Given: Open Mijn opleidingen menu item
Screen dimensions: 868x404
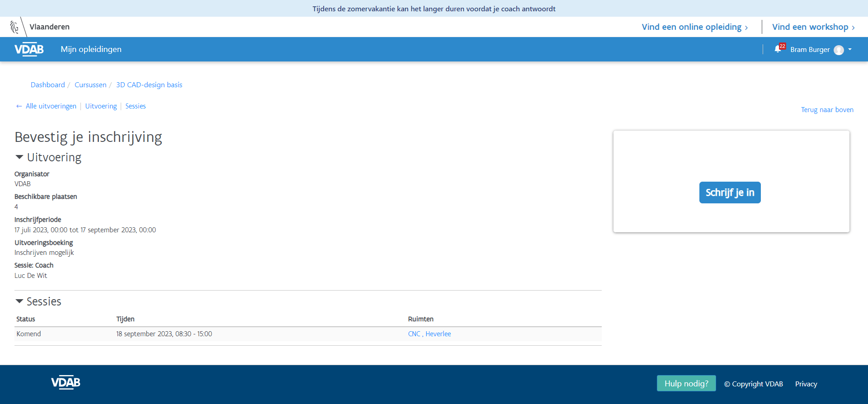Looking at the screenshot, I should pos(91,49).
